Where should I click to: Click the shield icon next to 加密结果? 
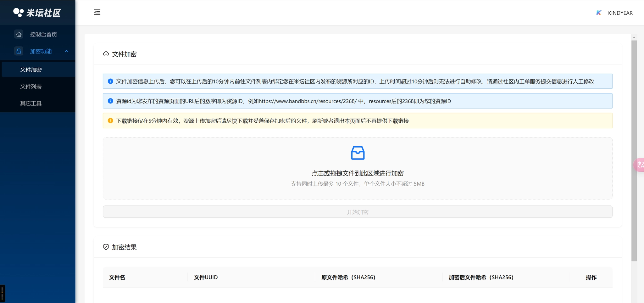[x=106, y=247]
